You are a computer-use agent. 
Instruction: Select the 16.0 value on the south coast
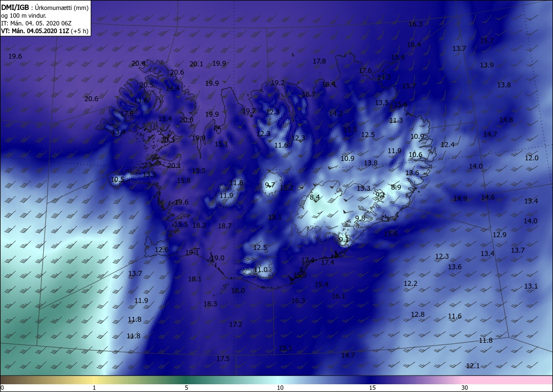[x=238, y=291]
